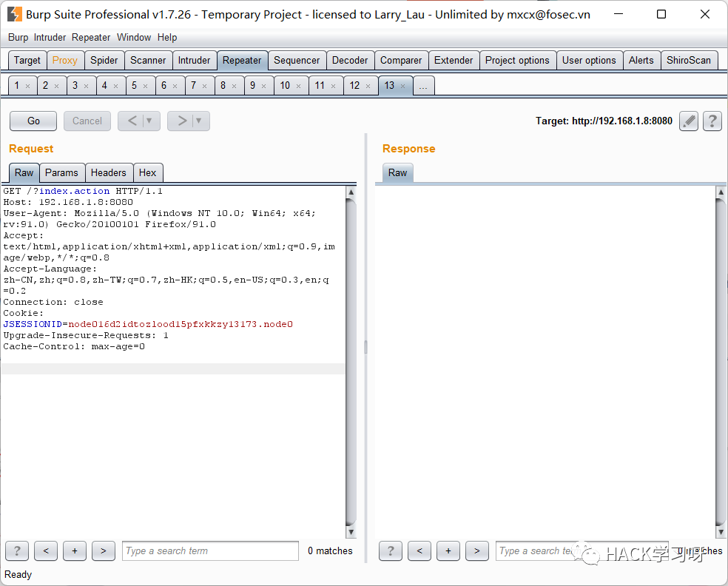Show request Hex view
This screenshot has width=728, height=586.
point(148,172)
